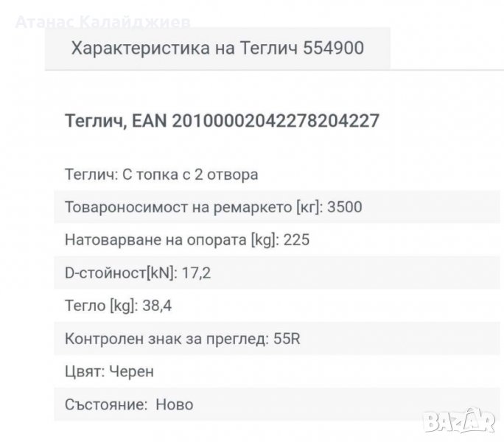Select the row Теглич: С топка с 2 отвора
The width and height of the screenshot is (504, 442).
[x=161, y=175]
